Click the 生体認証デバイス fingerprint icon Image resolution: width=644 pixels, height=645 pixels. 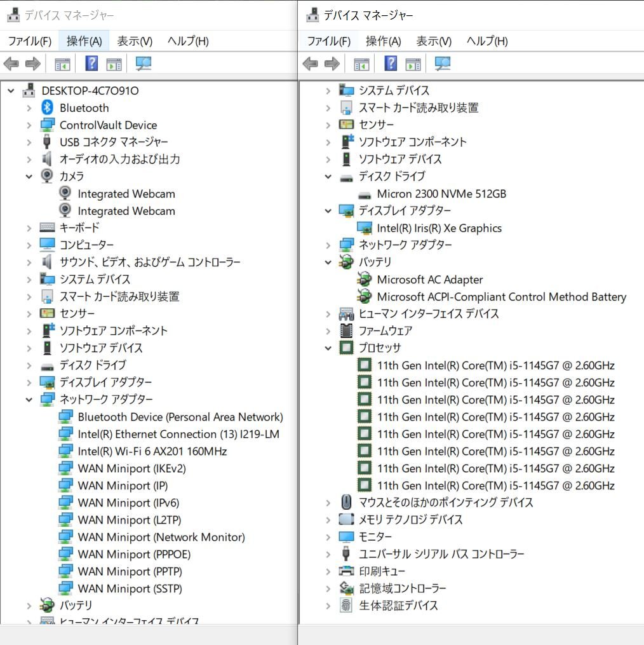click(x=346, y=605)
